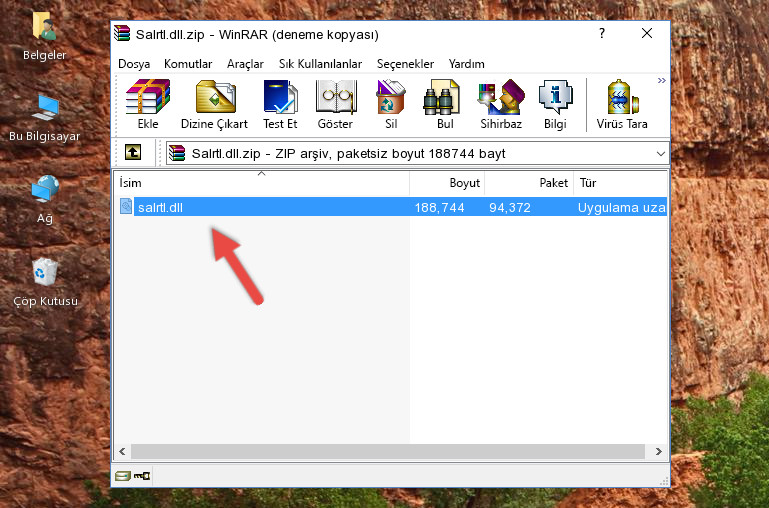Click the key icon in status bar

(x=142, y=475)
